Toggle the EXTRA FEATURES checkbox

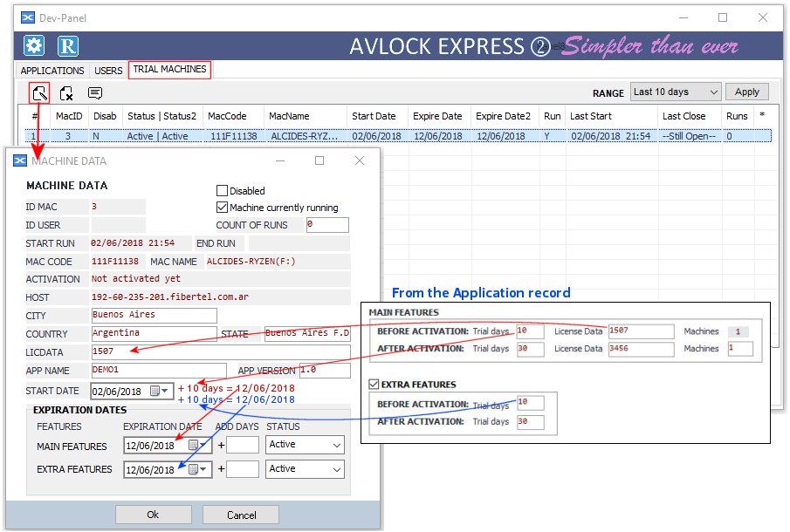(374, 385)
